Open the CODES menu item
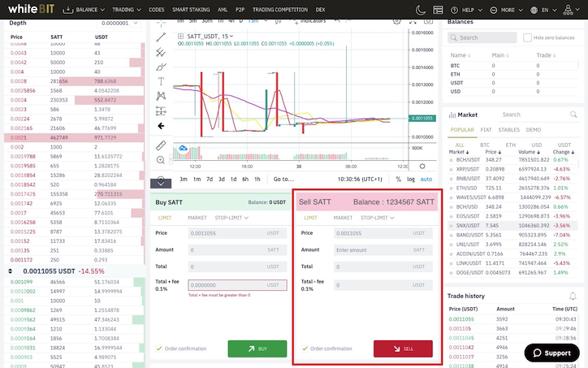Screen dimensions: 588x368 (x=157, y=10)
